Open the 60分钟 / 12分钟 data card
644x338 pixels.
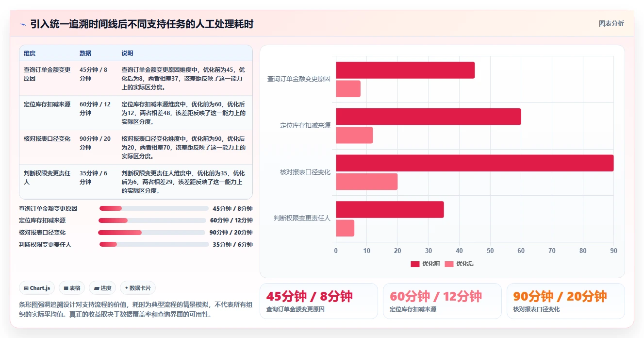(442, 301)
